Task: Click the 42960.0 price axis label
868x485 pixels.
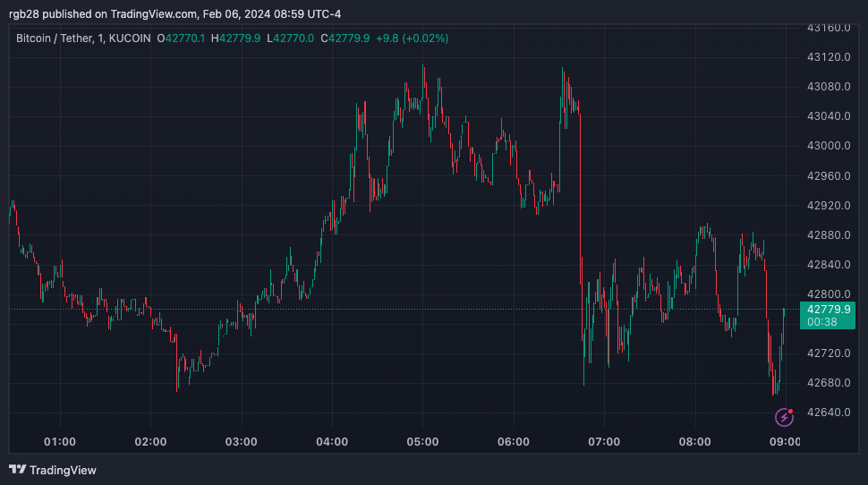Action: (x=829, y=176)
